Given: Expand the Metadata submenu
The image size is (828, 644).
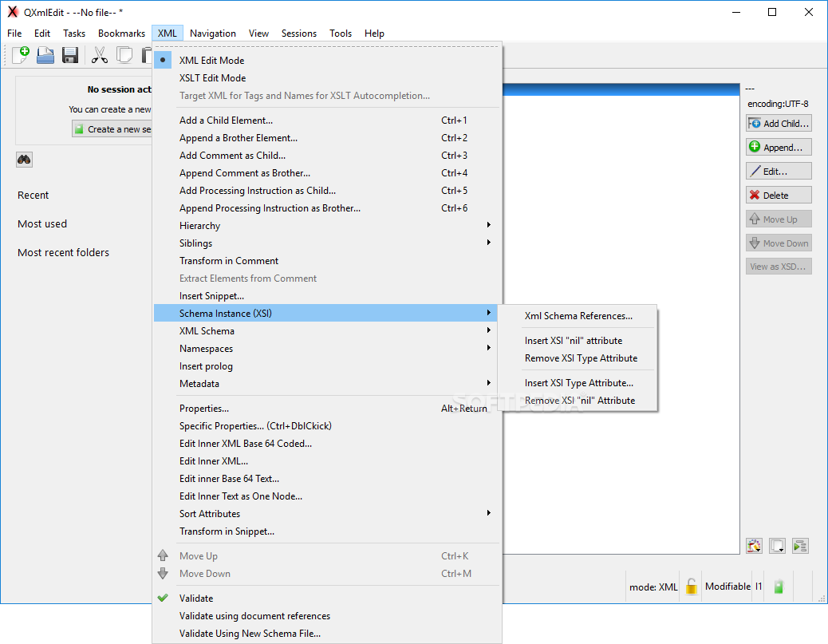Looking at the screenshot, I should coord(327,384).
